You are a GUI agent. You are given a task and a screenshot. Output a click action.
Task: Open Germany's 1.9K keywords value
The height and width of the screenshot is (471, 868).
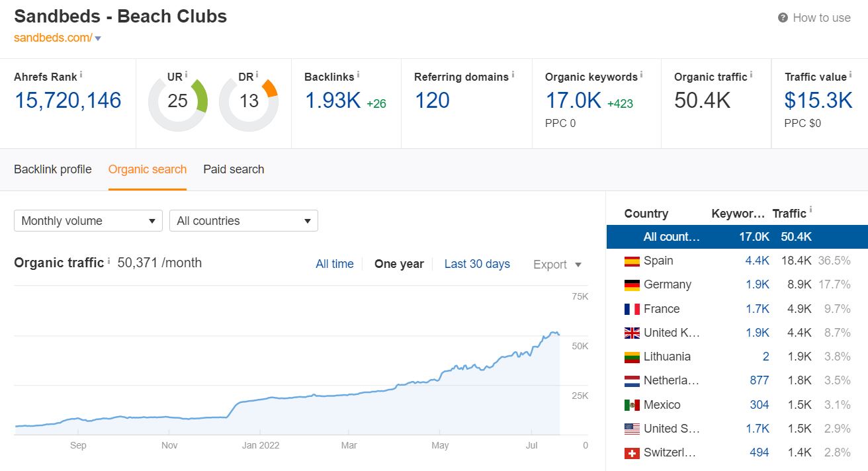click(x=757, y=284)
